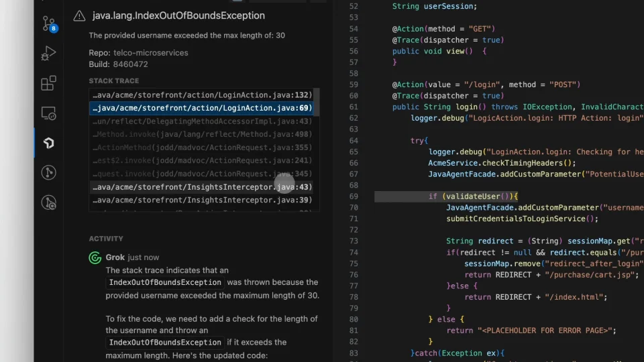Click the 'String userSession;' declaration
The width and height of the screenshot is (644, 362).
[435, 7]
